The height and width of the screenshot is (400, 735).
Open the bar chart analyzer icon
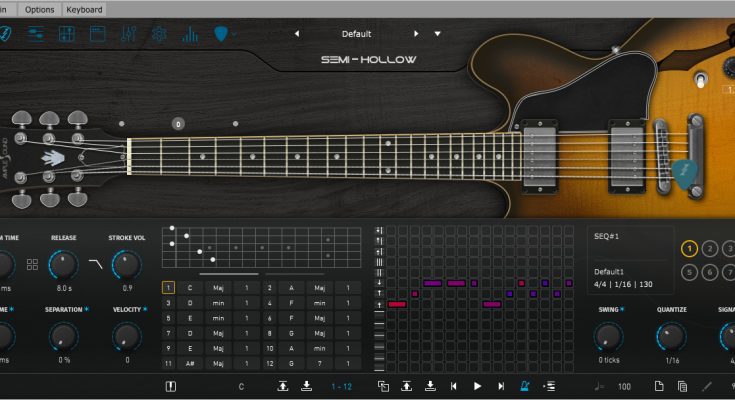coord(189,35)
